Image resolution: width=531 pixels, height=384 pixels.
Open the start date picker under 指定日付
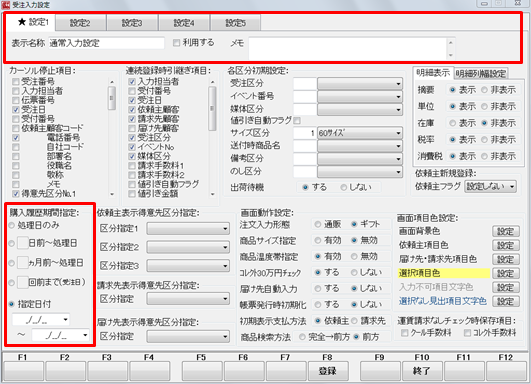pos(65,319)
